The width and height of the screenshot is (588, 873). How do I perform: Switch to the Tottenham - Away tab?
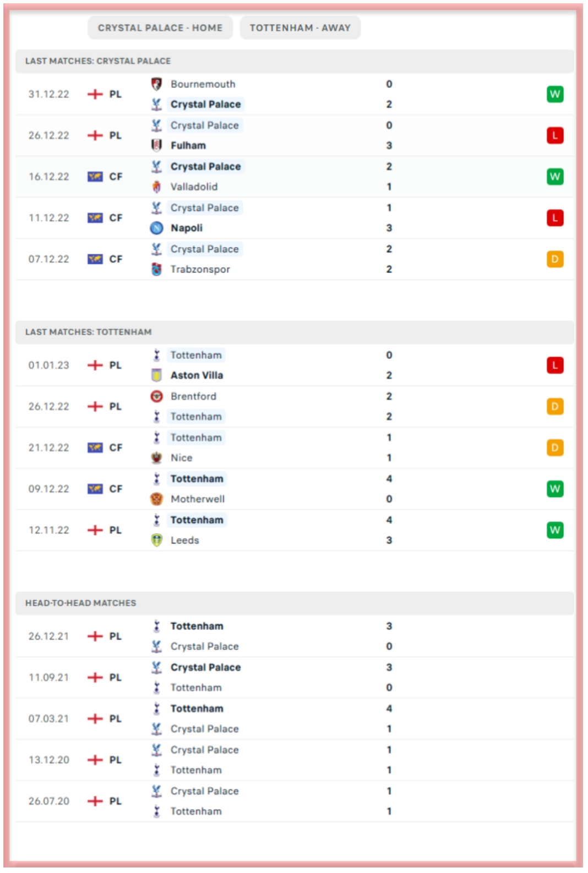(300, 28)
